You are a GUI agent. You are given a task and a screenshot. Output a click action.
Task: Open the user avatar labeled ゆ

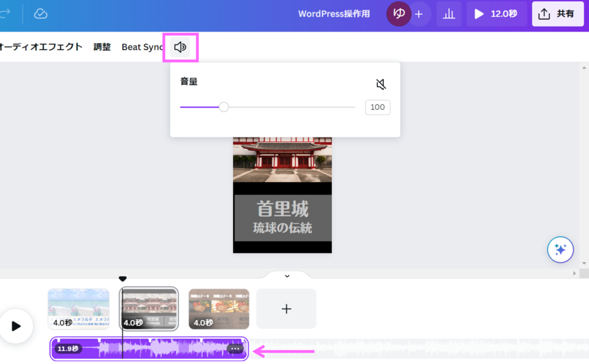pos(398,14)
